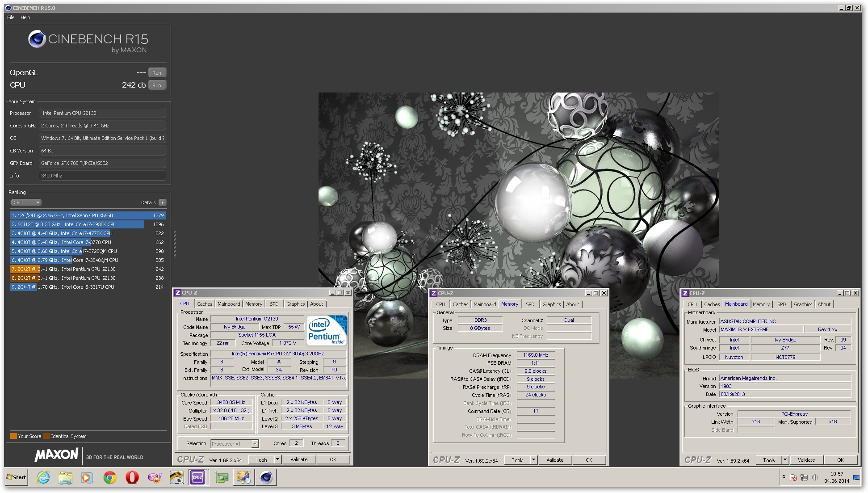Viewport: 868px width, 493px height.
Task: Select ranking row Pentium G2130 scoring 238
Action: (x=88, y=278)
